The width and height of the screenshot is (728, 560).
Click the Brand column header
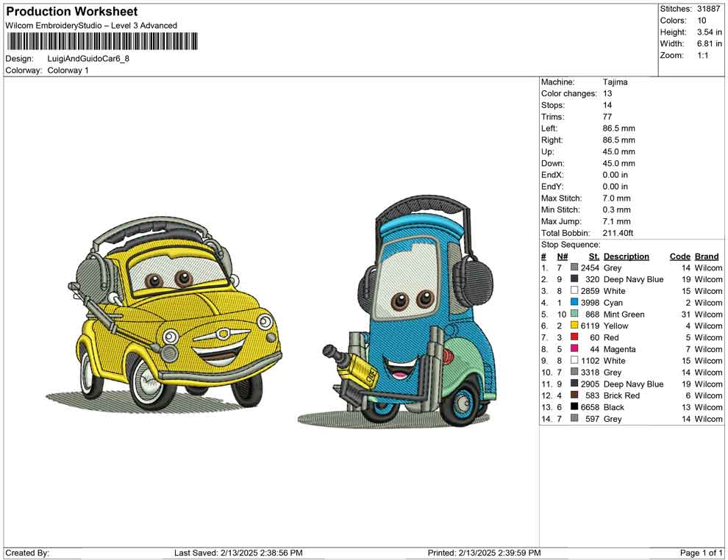[707, 256]
